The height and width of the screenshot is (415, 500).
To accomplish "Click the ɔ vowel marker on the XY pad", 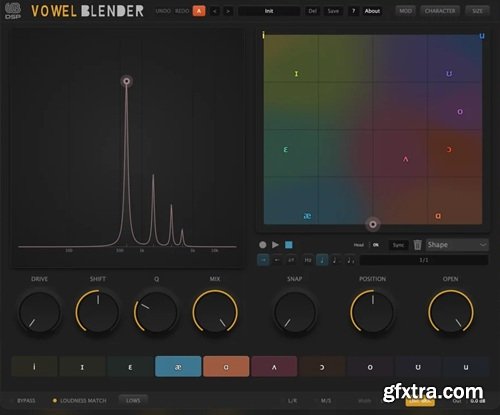I will click(x=449, y=149).
